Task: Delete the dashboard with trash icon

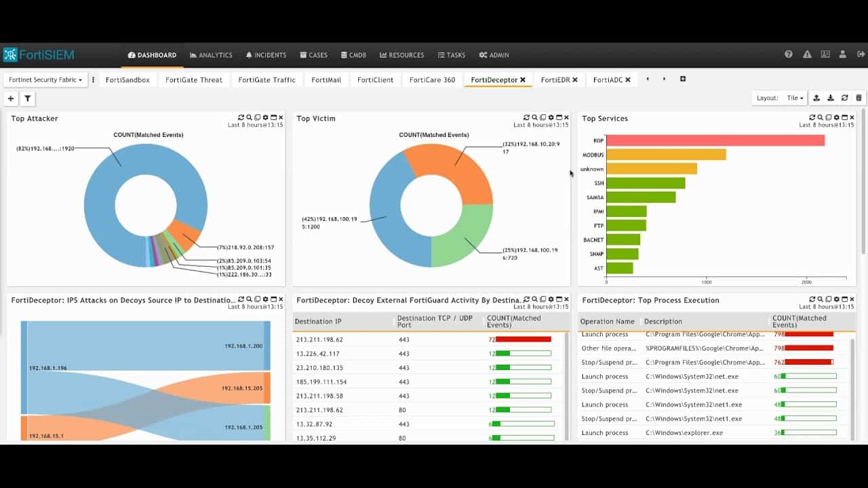Action: click(859, 98)
